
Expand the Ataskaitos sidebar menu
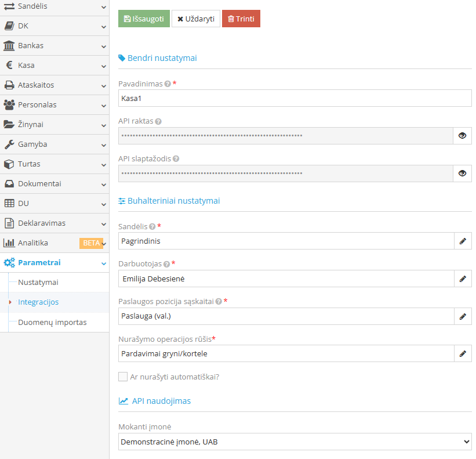(x=54, y=85)
